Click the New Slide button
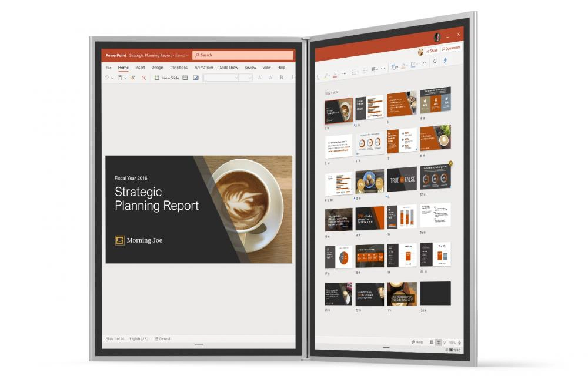 [x=166, y=78]
